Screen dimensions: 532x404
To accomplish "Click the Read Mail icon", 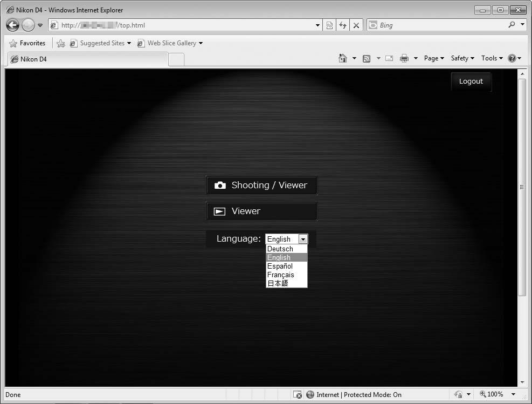I will [x=389, y=58].
